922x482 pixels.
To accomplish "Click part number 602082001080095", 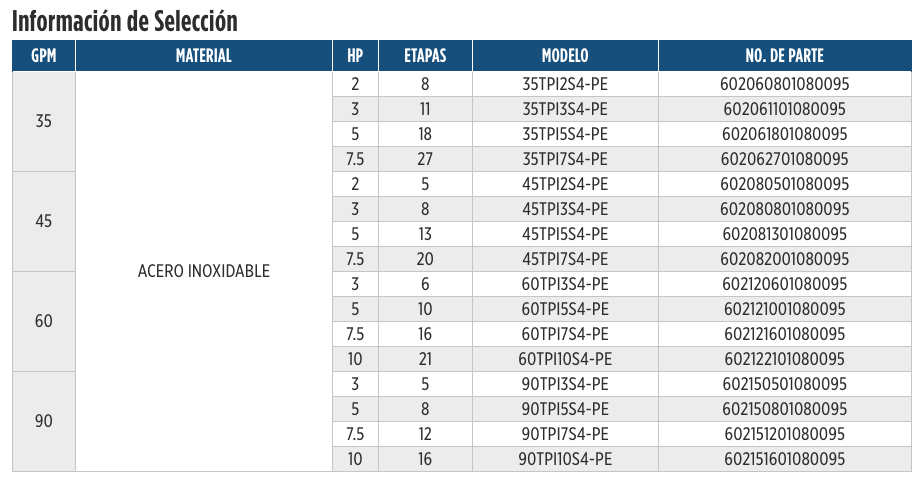I will pyautogui.click(x=785, y=259).
